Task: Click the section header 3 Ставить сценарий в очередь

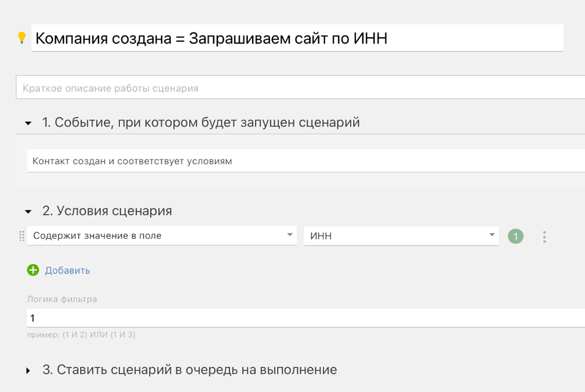Action: tap(189, 370)
